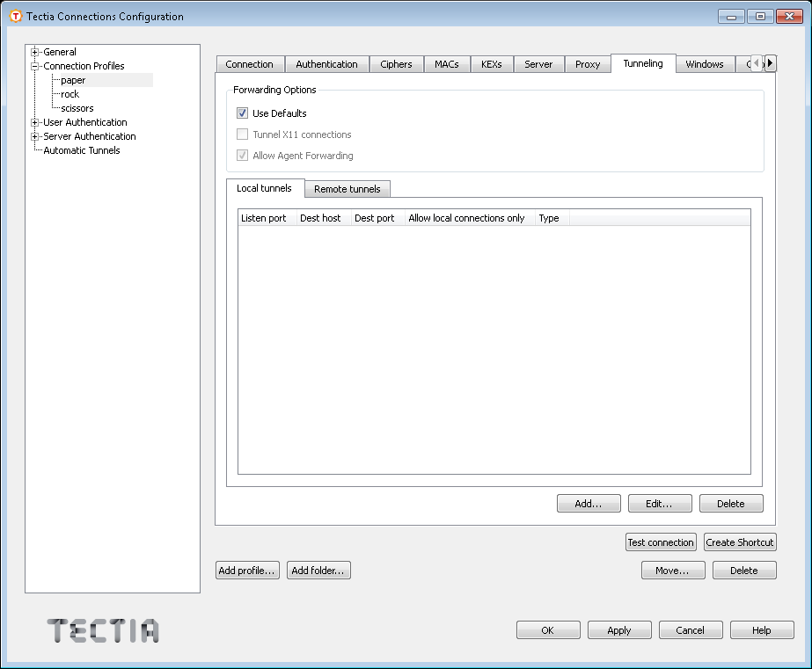Select the rock connection profile
This screenshot has height=669, width=812.
[x=69, y=94]
